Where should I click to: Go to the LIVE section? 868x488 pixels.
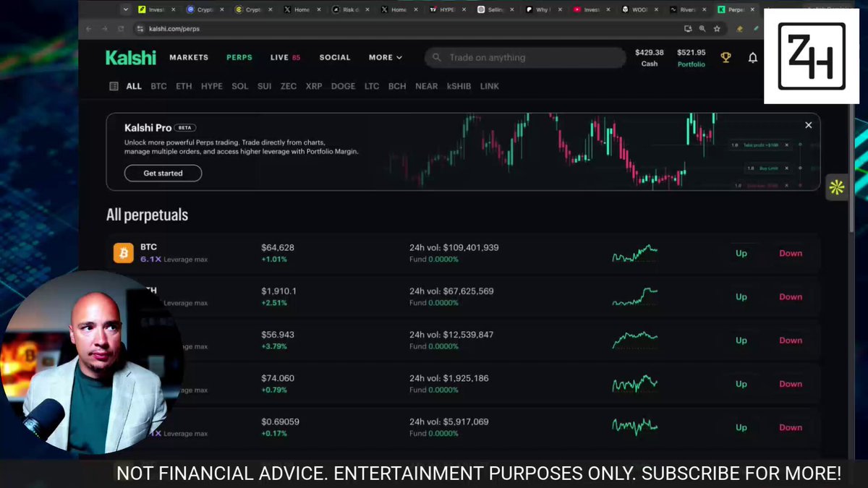coord(285,58)
